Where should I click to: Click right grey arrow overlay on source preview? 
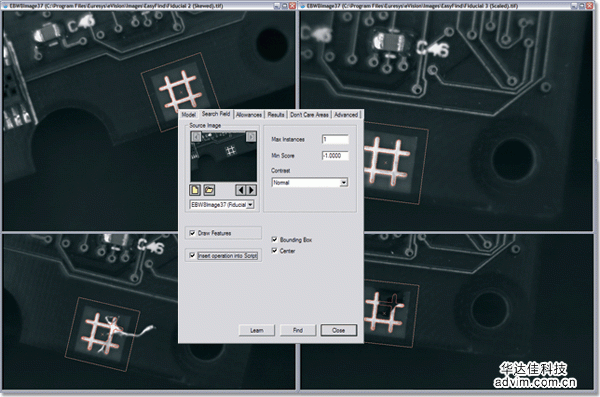click(251, 137)
